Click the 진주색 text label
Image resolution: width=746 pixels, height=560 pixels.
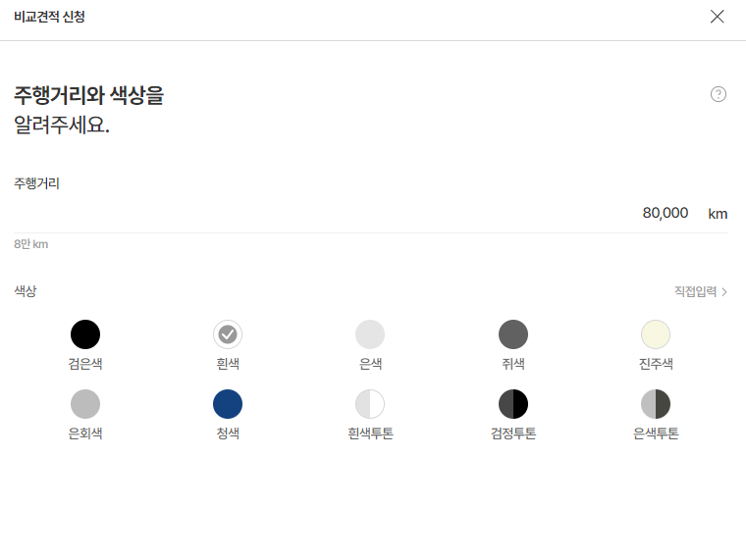pos(656,364)
